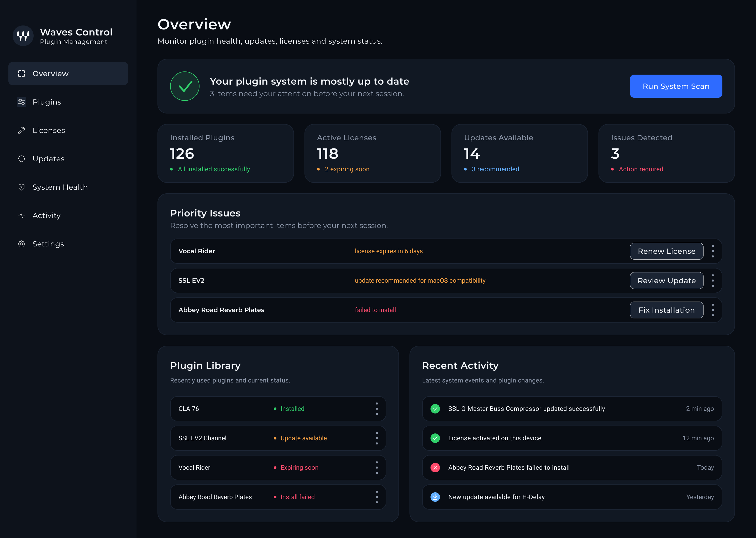Viewport: 756px width, 538px height.
Task: Click the Activity pulse icon in sidebar
Action: 22,216
